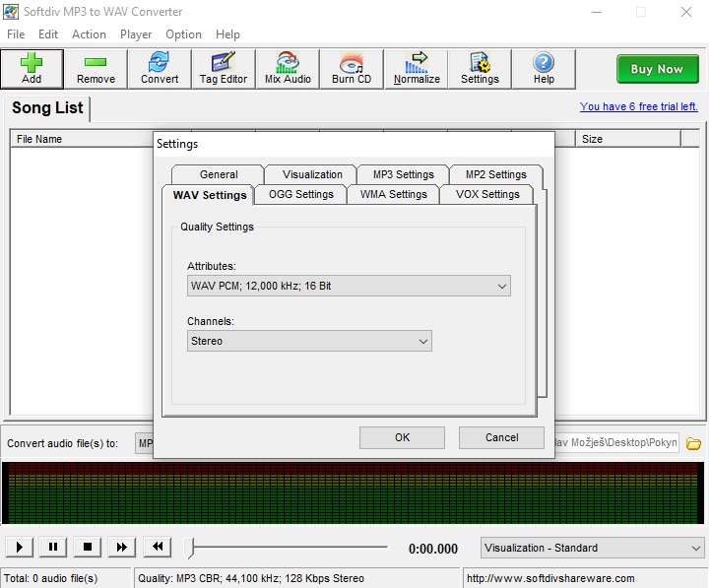Click OK in the Settings dialog
This screenshot has height=588, width=711.
click(402, 437)
